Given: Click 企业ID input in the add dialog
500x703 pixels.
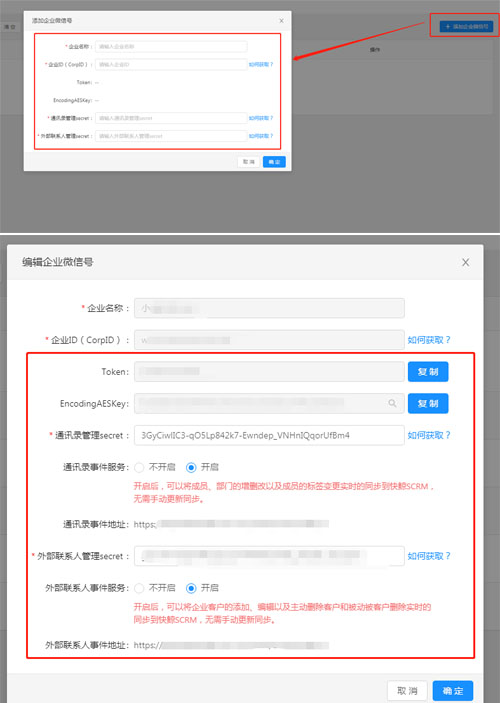Looking at the screenshot, I should (171, 64).
